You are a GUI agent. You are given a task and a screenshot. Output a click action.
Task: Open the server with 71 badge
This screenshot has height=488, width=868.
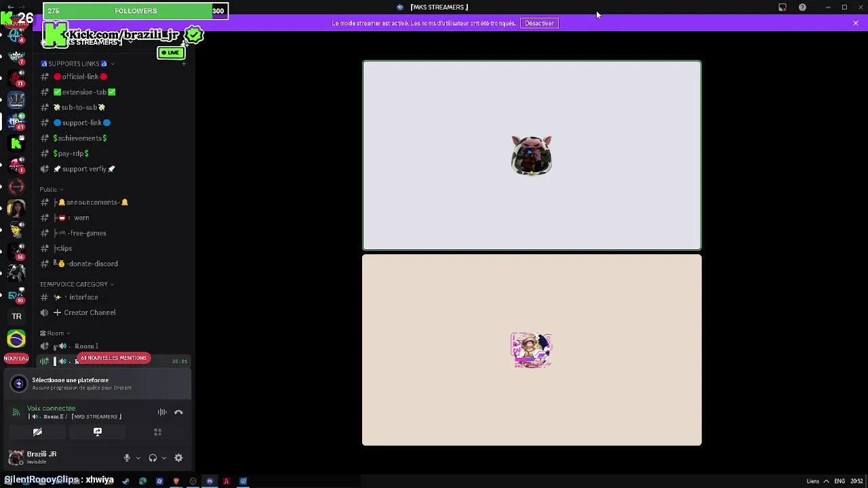tap(16, 78)
